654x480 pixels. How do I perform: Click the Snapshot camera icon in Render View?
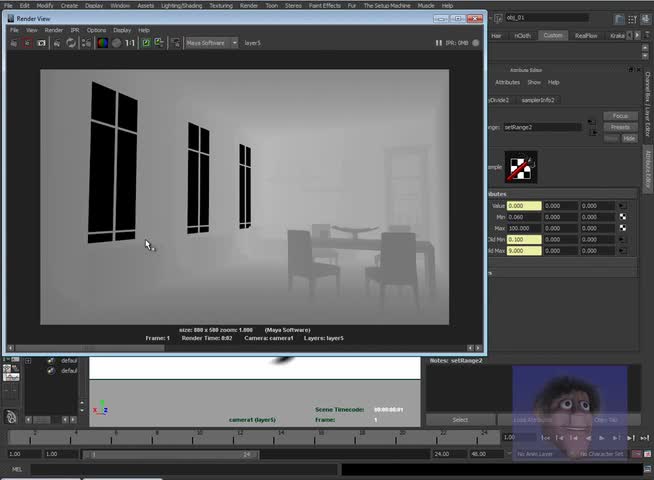click(x=41, y=43)
